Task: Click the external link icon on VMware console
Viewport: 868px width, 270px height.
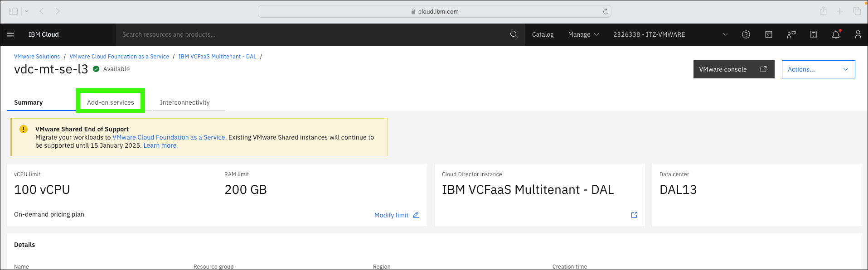Action: pos(763,69)
